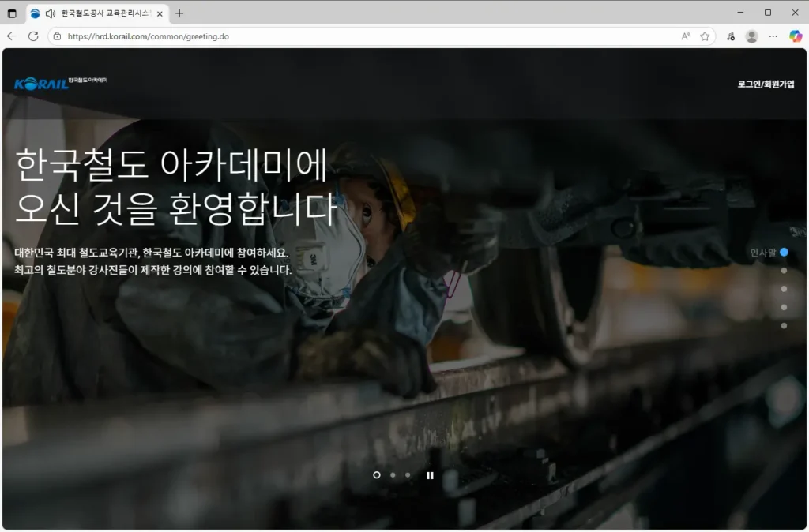Open the browser profile menu
The image size is (809, 532).
(751, 36)
